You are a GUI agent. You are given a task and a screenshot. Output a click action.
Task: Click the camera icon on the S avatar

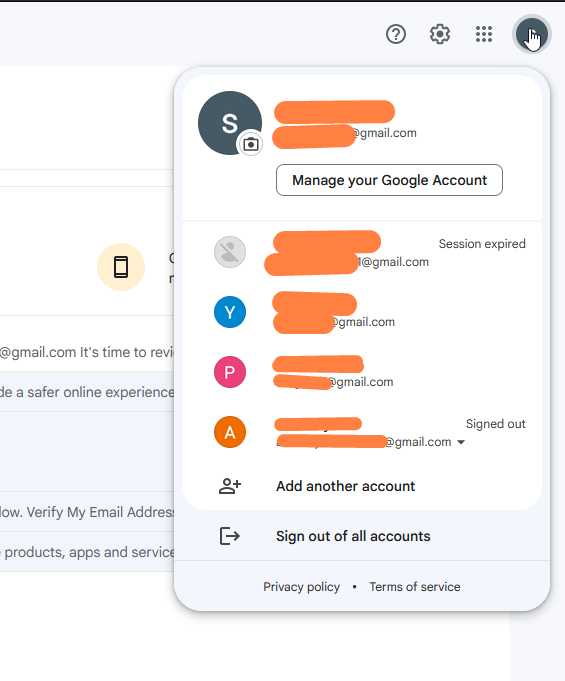[251, 144]
